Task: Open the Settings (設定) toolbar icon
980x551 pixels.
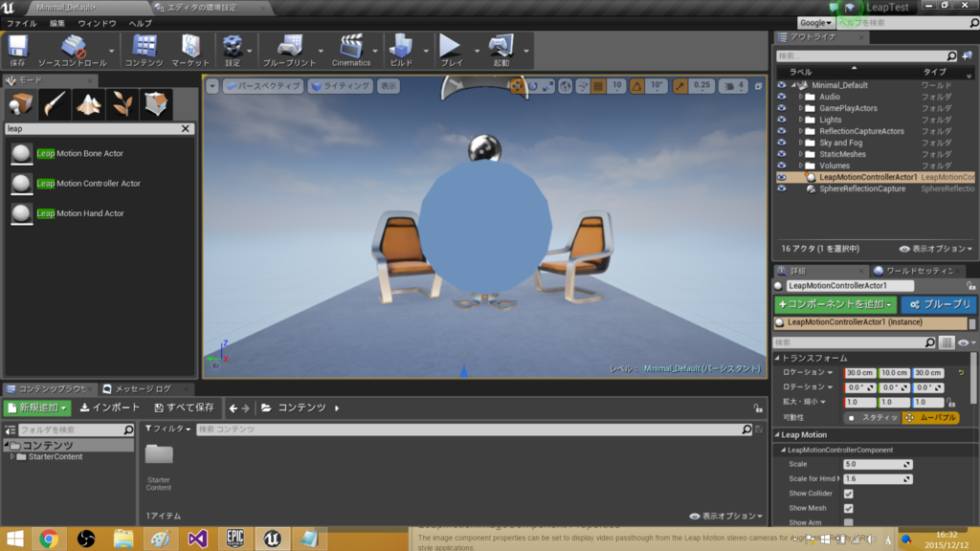Action: [x=233, y=51]
